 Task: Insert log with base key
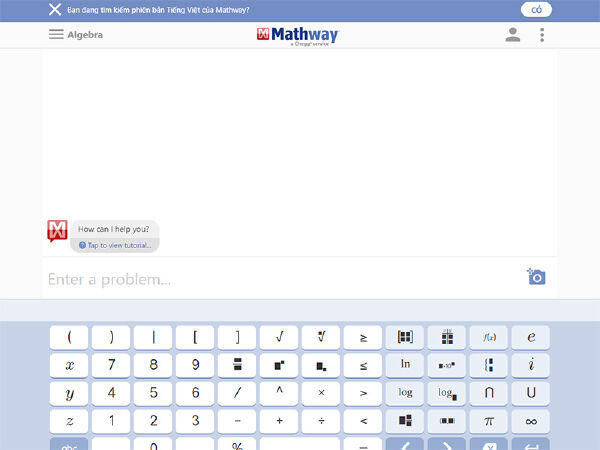447,393
